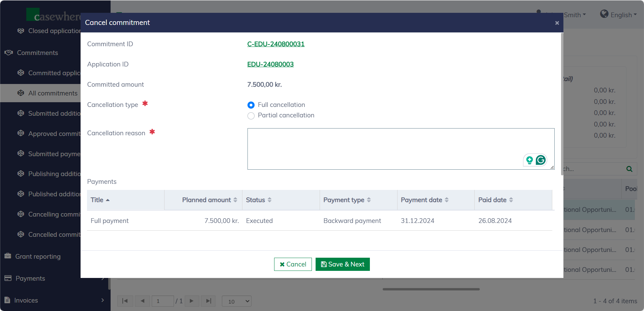
Task: Click the Commitments handshake icon
Action: pos(8,53)
